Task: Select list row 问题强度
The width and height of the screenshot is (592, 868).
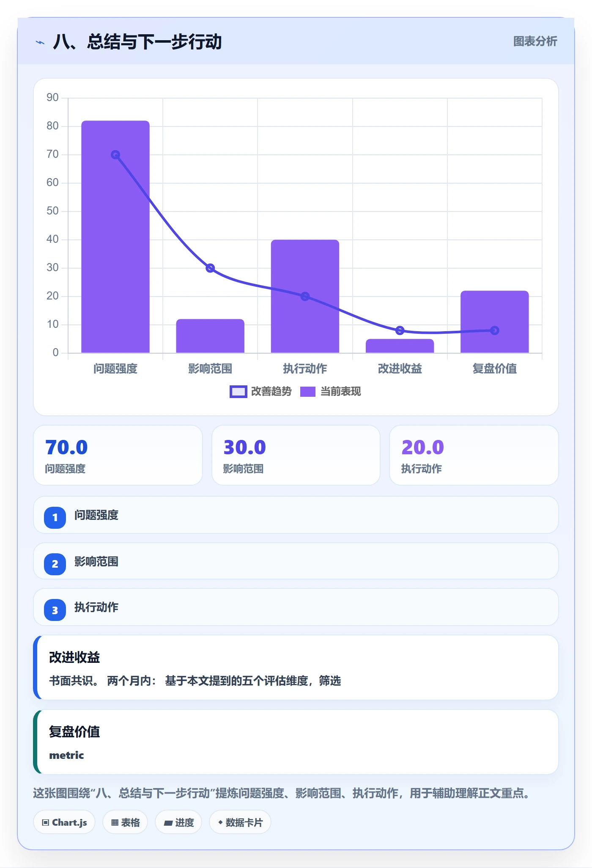Action: (296, 515)
